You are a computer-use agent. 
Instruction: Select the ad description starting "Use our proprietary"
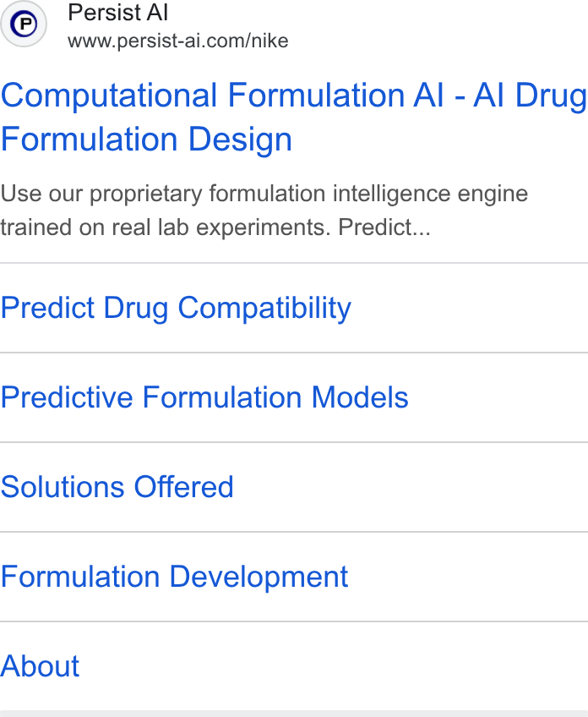tap(264, 210)
